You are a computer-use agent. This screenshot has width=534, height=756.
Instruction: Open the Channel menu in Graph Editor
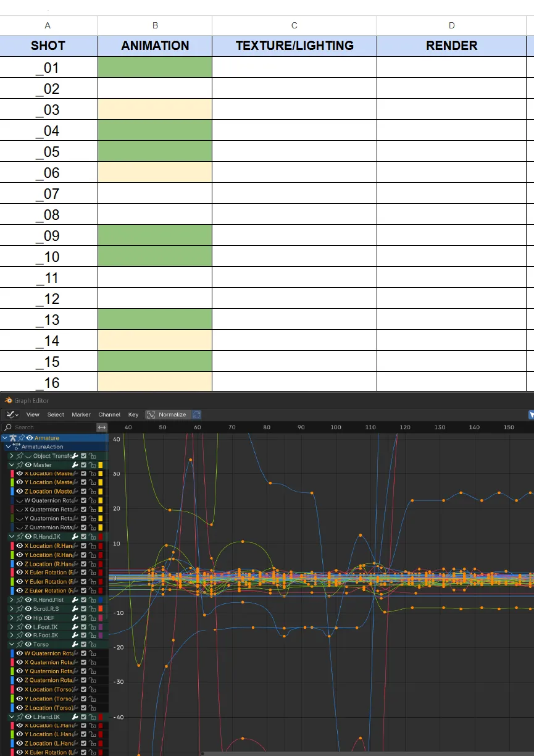point(109,414)
